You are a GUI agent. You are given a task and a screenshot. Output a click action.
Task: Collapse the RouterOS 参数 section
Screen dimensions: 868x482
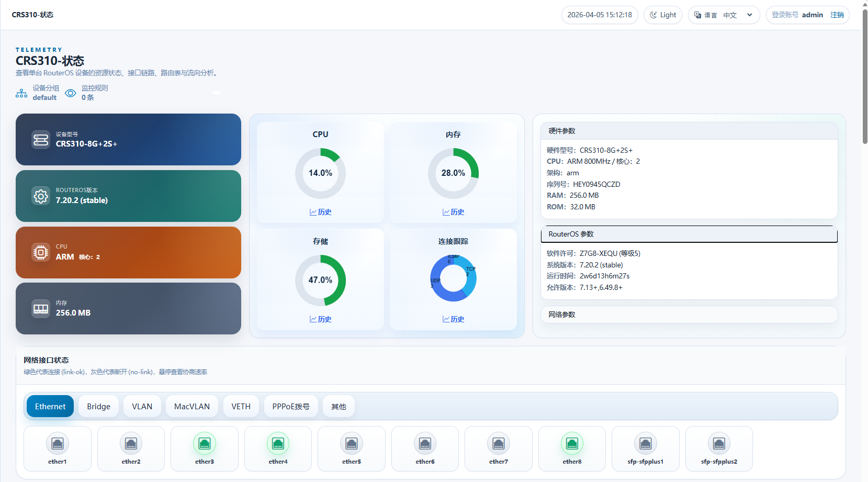click(689, 234)
